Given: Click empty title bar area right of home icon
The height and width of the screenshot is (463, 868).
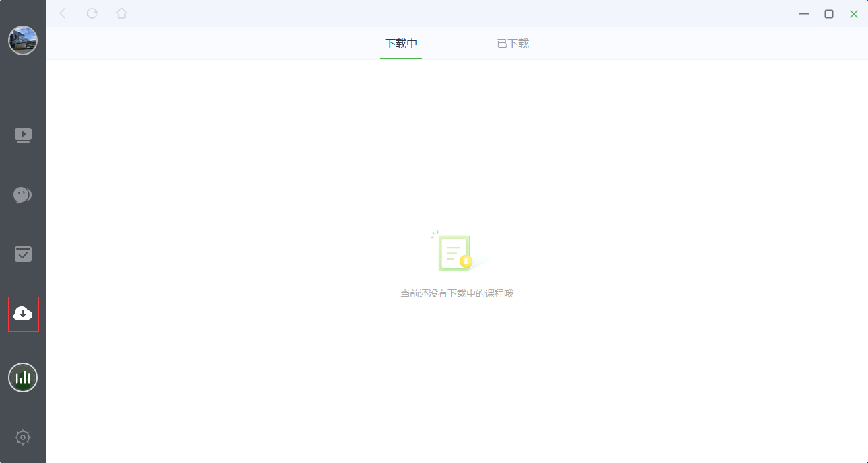Looking at the screenshot, I should pos(437,13).
